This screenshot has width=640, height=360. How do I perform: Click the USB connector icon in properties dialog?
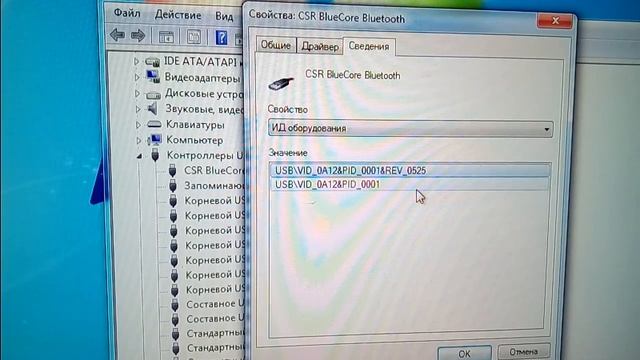tap(281, 83)
